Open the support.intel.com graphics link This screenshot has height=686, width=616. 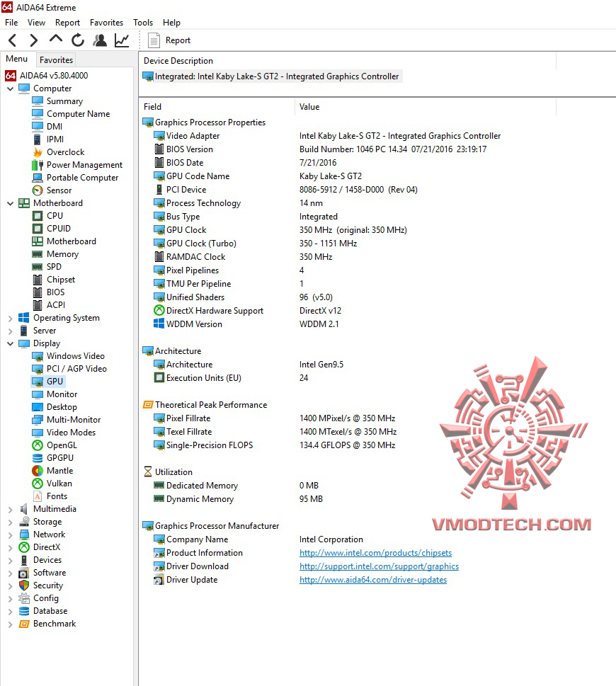click(x=379, y=566)
